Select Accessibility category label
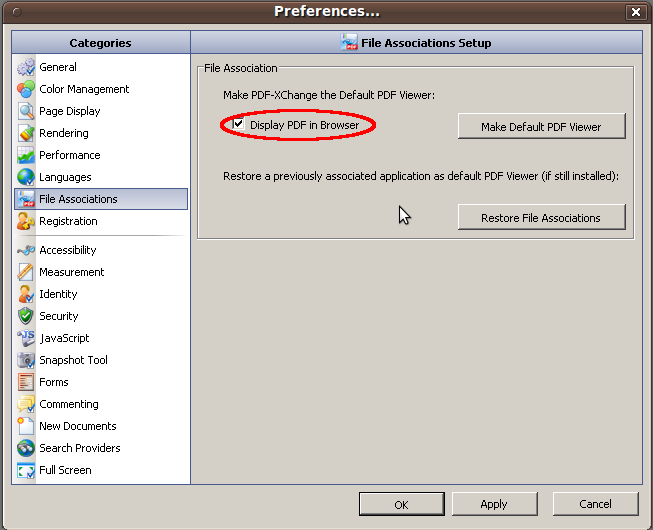 pyautogui.click(x=68, y=250)
